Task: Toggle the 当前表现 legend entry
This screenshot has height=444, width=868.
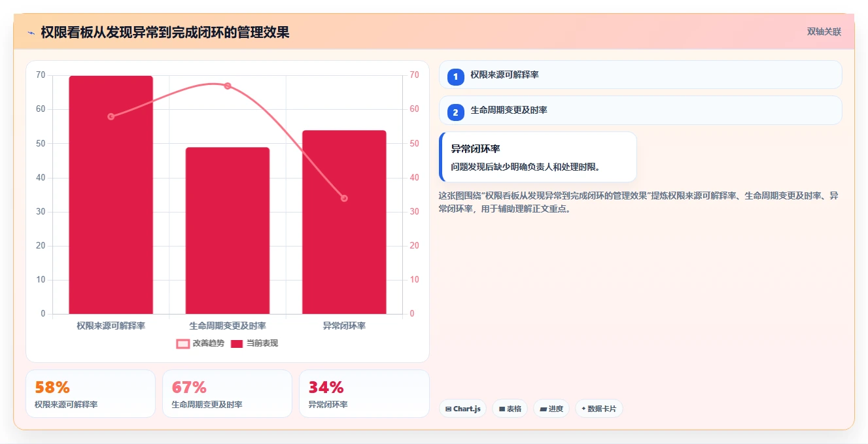Action: click(x=254, y=343)
